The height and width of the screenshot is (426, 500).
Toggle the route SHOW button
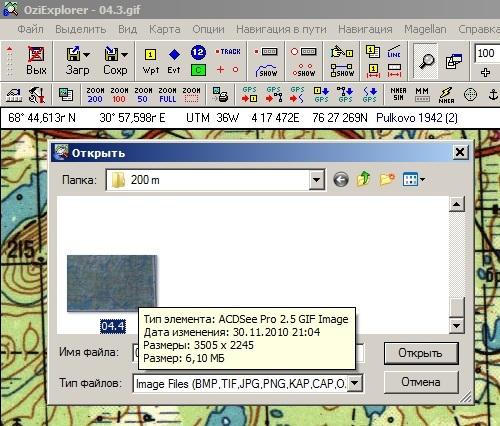click(x=342, y=71)
